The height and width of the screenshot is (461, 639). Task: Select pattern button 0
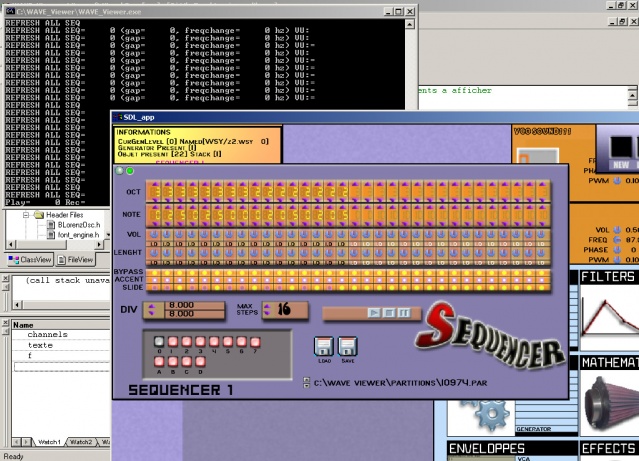pos(159,342)
